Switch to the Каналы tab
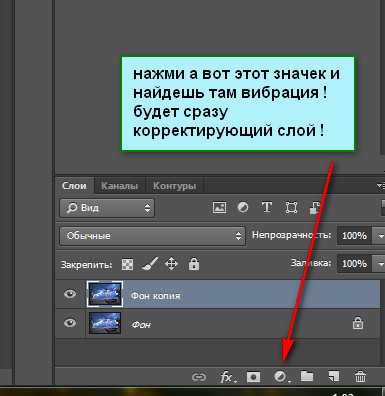The width and height of the screenshot is (385, 396). (119, 186)
